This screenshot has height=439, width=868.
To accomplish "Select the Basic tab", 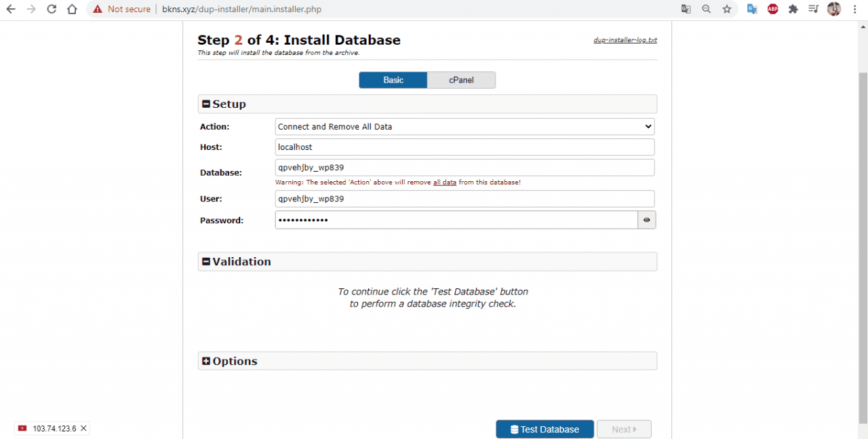I will 393,79.
